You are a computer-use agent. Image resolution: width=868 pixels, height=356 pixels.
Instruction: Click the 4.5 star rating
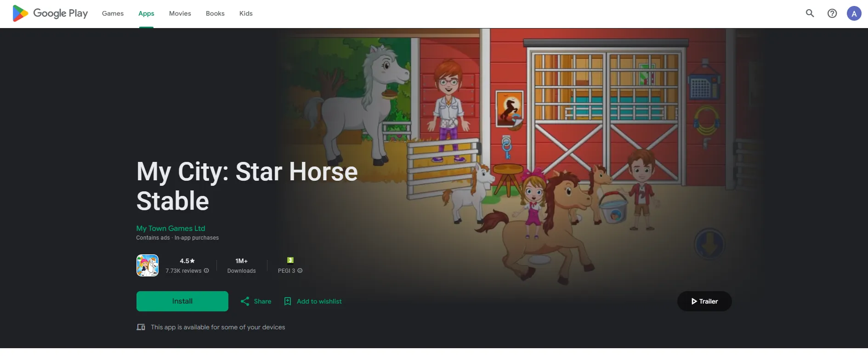click(x=187, y=261)
